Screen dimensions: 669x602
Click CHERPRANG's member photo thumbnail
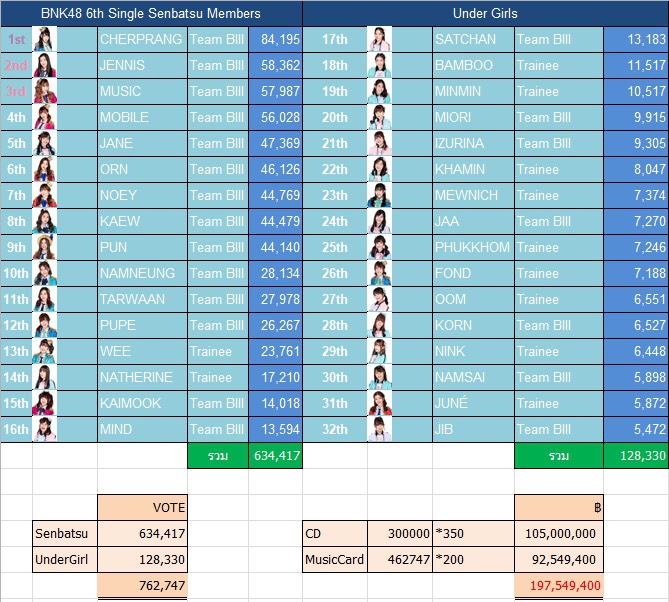(44, 39)
